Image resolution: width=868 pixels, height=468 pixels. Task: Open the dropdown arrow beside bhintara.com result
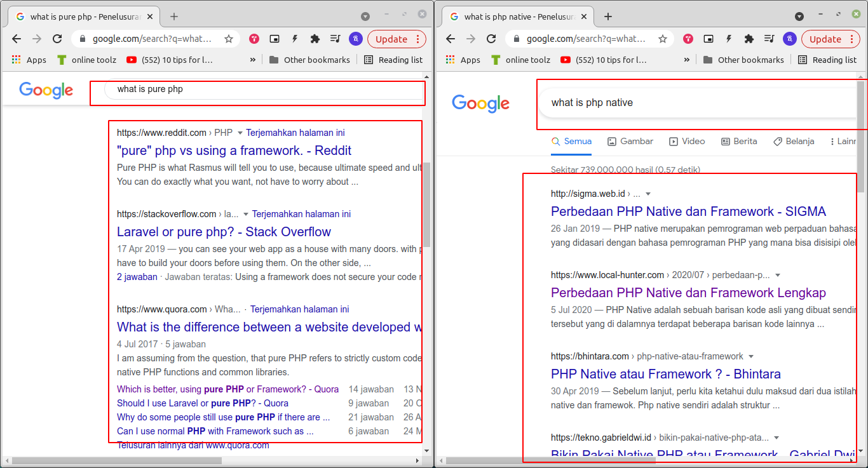[x=751, y=357]
